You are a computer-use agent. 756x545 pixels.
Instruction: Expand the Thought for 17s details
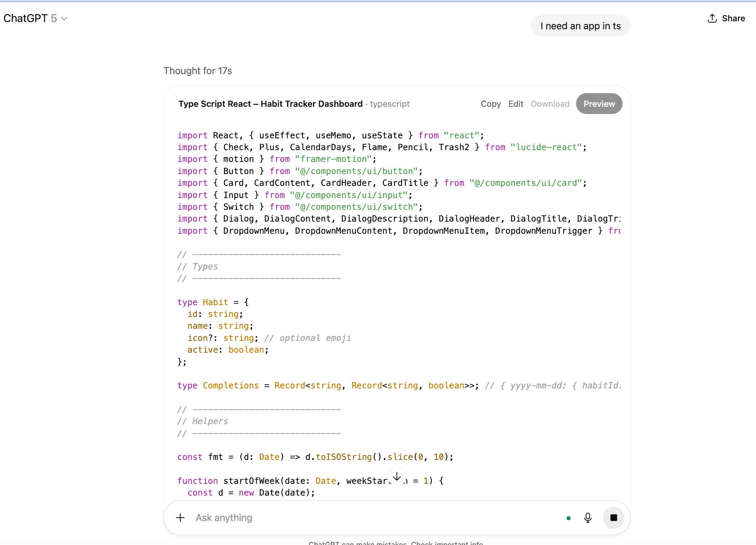(x=197, y=71)
